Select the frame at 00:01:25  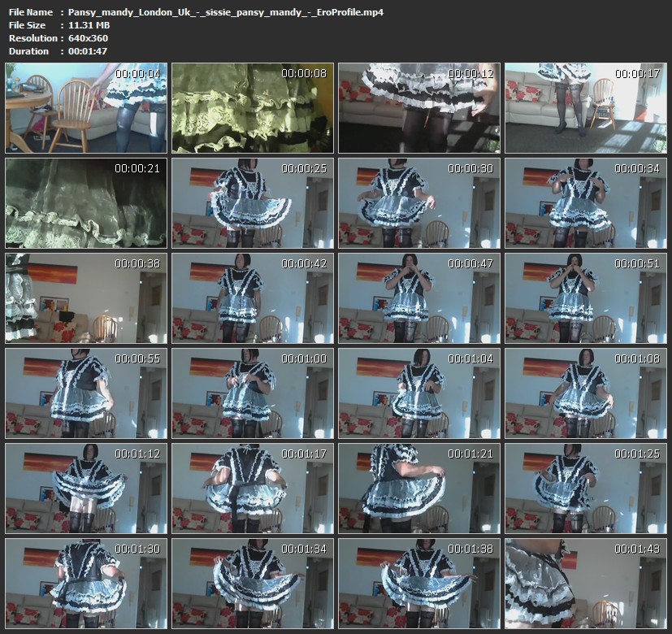[x=585, y=487]
